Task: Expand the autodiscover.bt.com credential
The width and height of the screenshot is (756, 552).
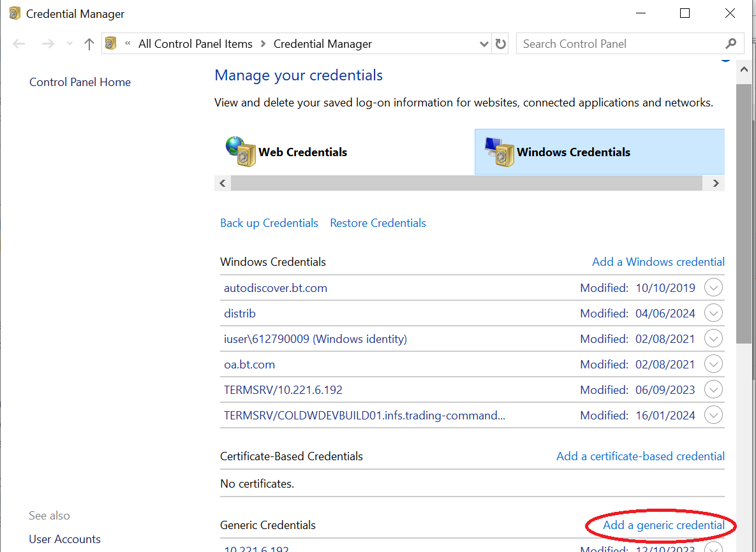Action: pyautogui.click(x=713, y=287)
